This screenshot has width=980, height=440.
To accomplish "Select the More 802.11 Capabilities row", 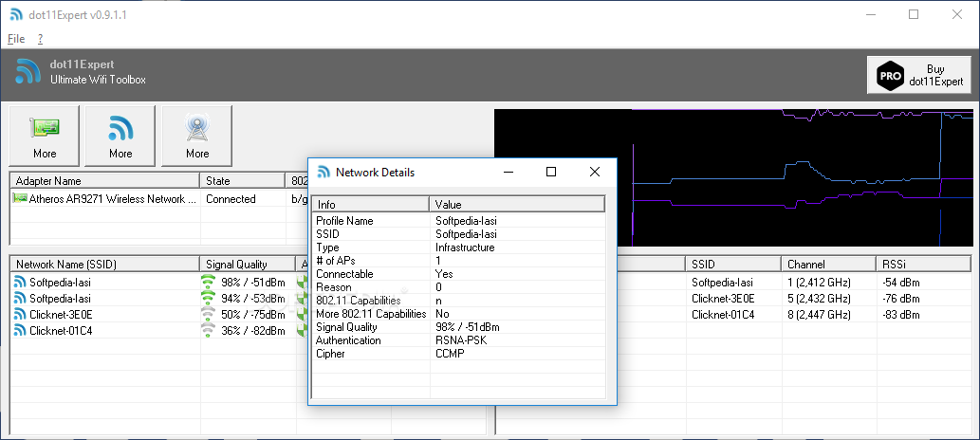I will (x=459, y=314).
